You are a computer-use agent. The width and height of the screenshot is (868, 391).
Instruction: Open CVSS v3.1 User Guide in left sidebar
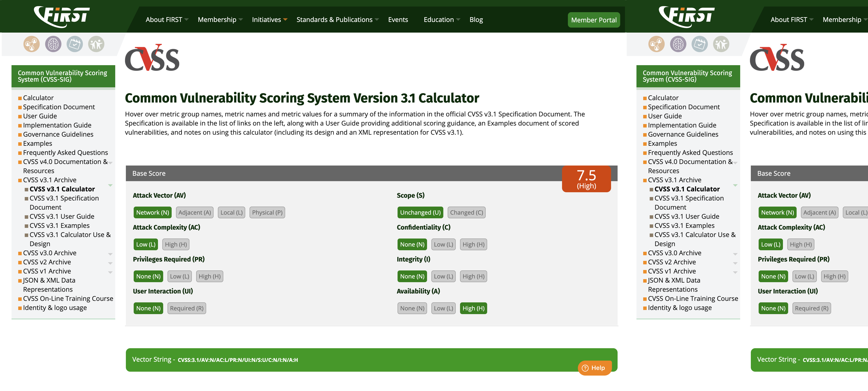[x=62, y=216]
